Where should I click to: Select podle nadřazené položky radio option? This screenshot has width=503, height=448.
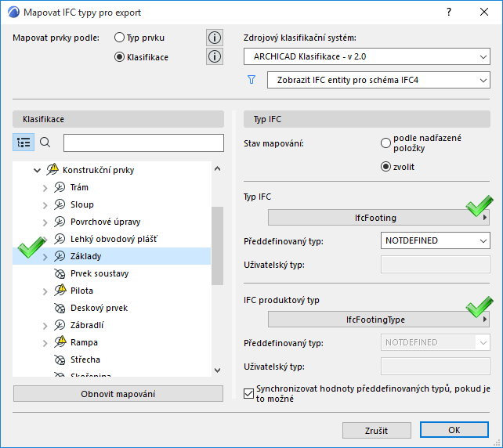click(x=385, y=143)
